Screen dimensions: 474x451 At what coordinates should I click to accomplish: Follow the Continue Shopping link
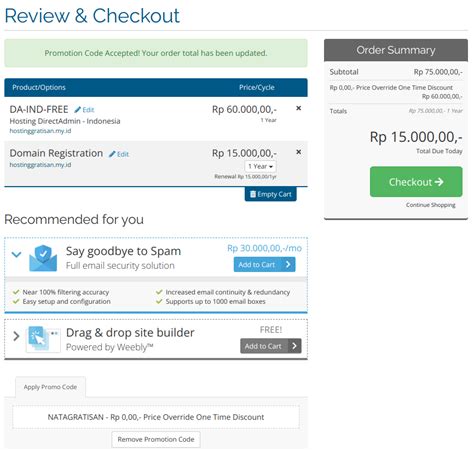[431, 205]
